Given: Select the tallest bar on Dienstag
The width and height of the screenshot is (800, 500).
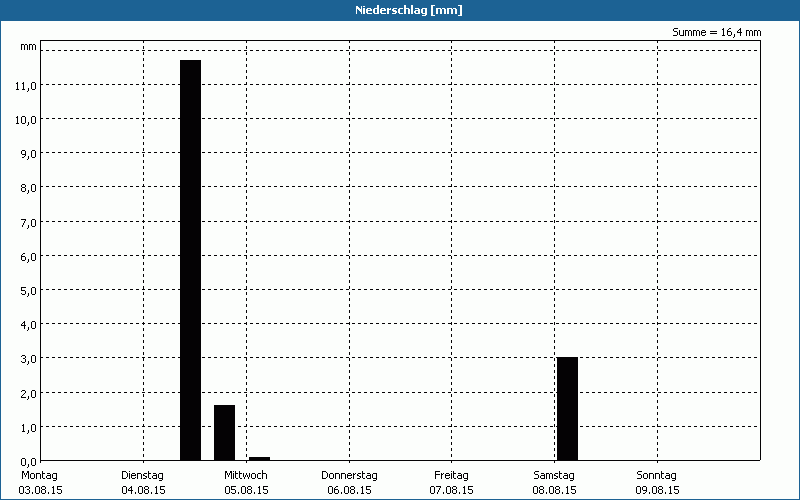Looking at the screenshot, I should tap(191, 260).
